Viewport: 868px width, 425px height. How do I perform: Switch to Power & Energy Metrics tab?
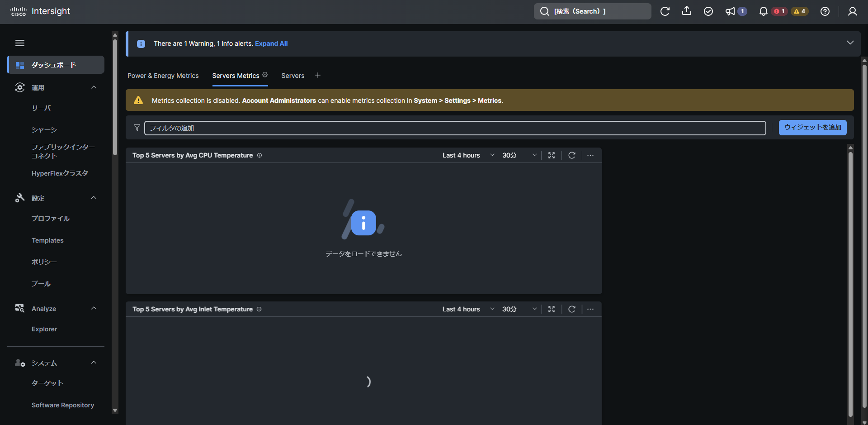[x=163, y=76]
